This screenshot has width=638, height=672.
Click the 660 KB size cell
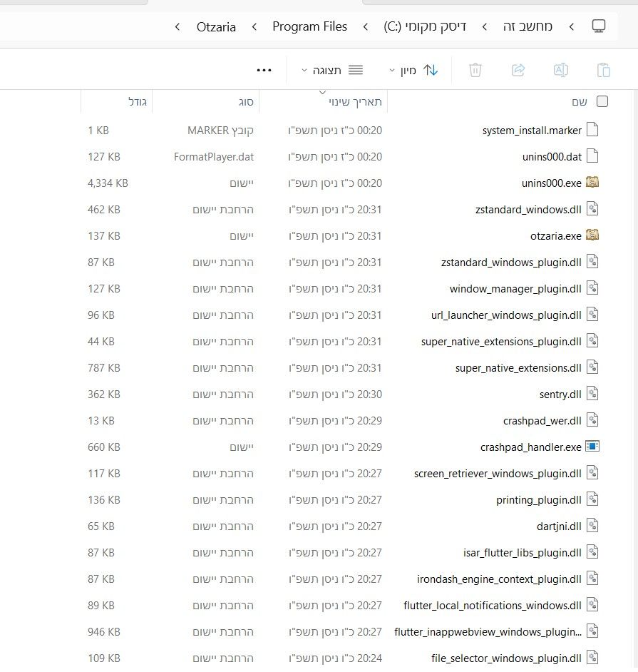pos(104,447)
